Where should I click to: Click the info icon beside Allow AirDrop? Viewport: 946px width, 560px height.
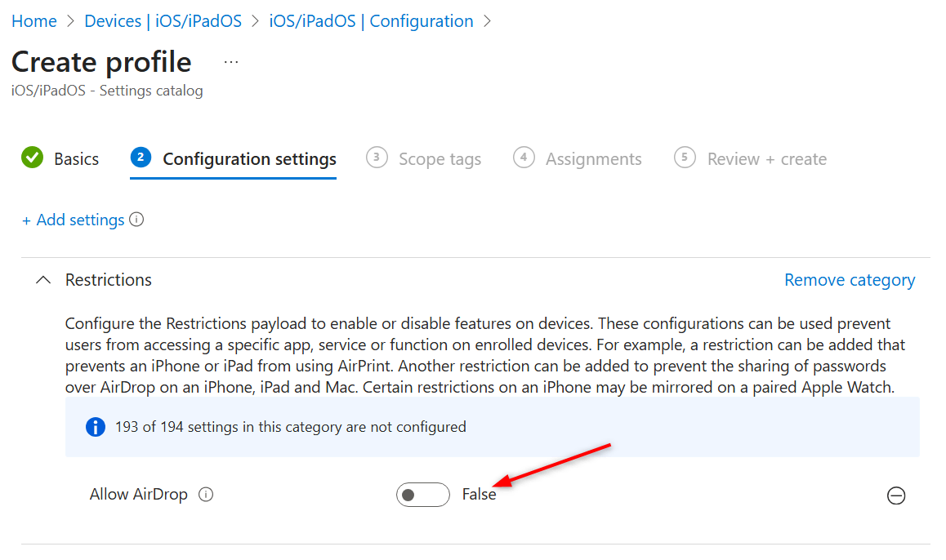(206, 494)
